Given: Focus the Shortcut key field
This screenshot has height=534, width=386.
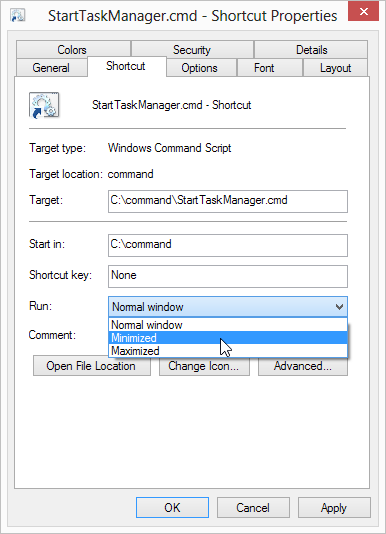Looking at the screenshot, I should [228, 276].
